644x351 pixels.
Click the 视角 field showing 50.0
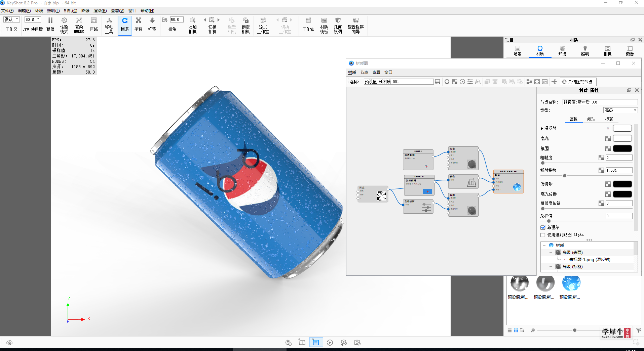coord(177,19)
